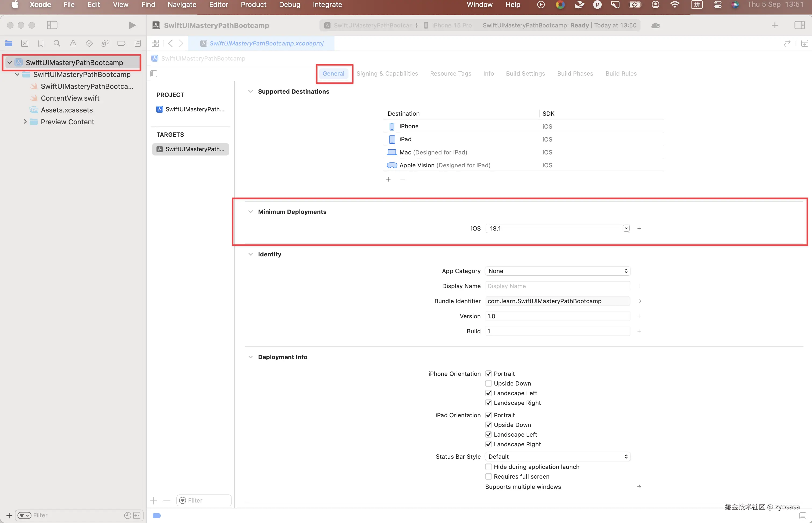Click the Run play button in toolbar
812x523 pixels.
(132, 25)
